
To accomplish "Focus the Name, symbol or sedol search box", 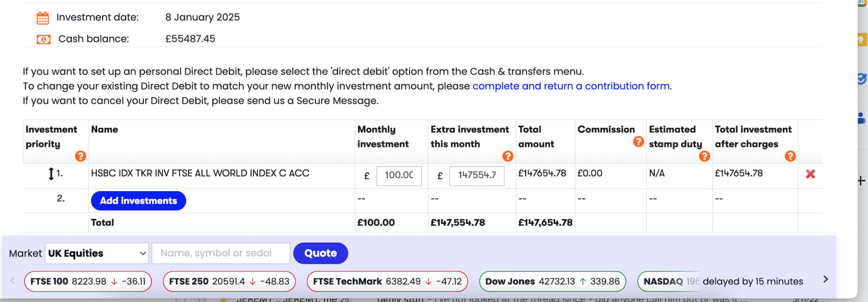I will 221,253.
